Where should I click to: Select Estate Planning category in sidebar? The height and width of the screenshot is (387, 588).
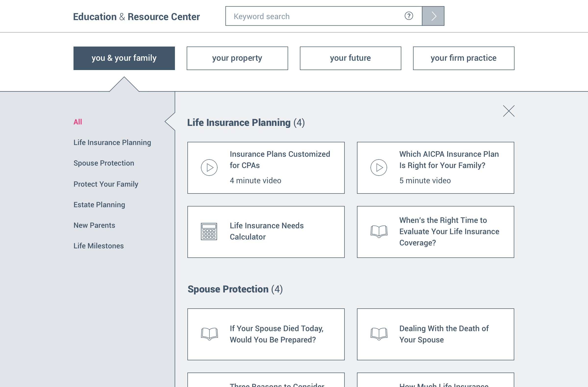tap(99, 205)
